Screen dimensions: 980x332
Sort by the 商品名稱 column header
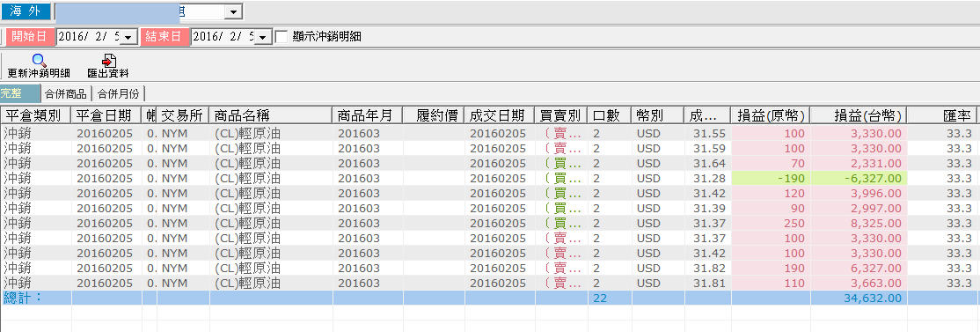[271, 115]
